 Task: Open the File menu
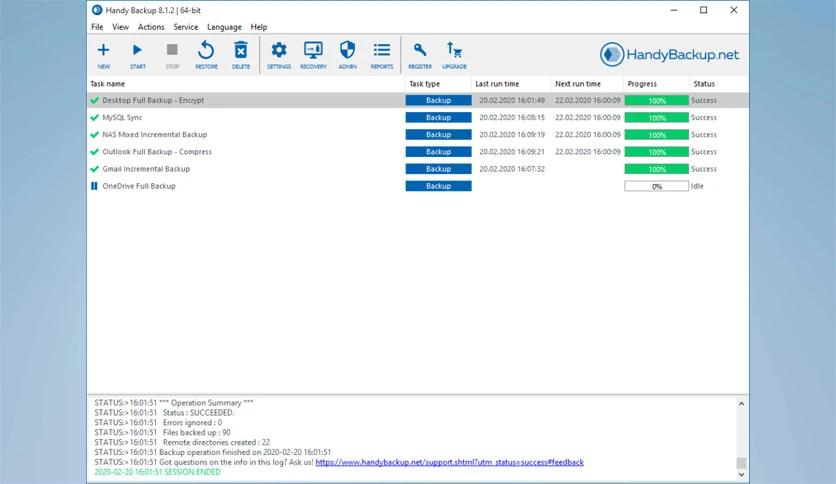97,27
